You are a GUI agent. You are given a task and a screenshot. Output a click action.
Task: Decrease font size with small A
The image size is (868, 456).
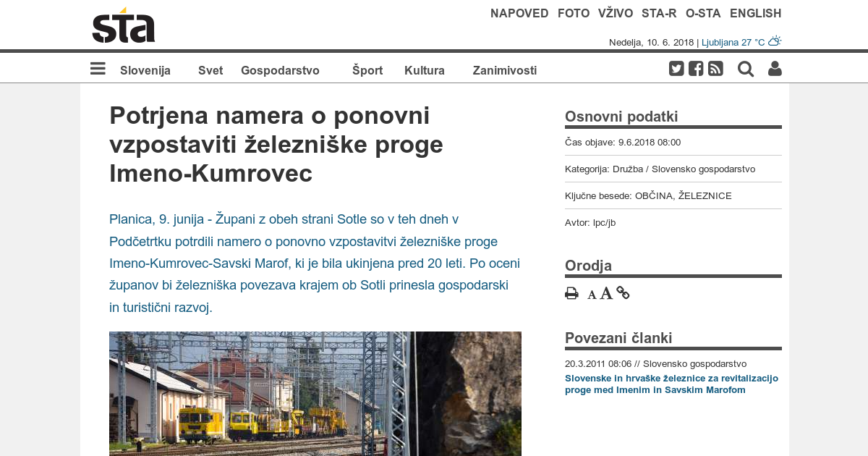pyautogui.click(x=592, y=295)
